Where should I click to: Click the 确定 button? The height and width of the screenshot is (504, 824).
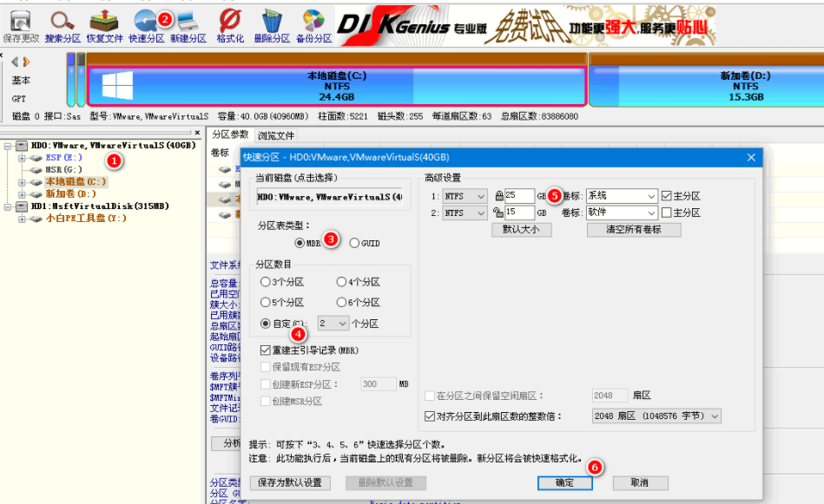pos(565,482)
